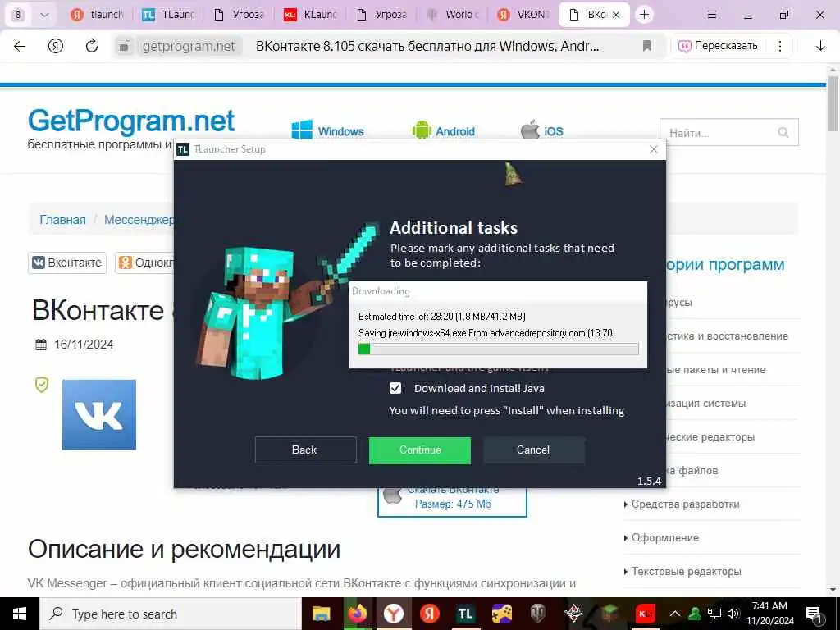Open a new tab with the plus button
The width and height of the screenshot is (840, 630).
pos(644,15)
